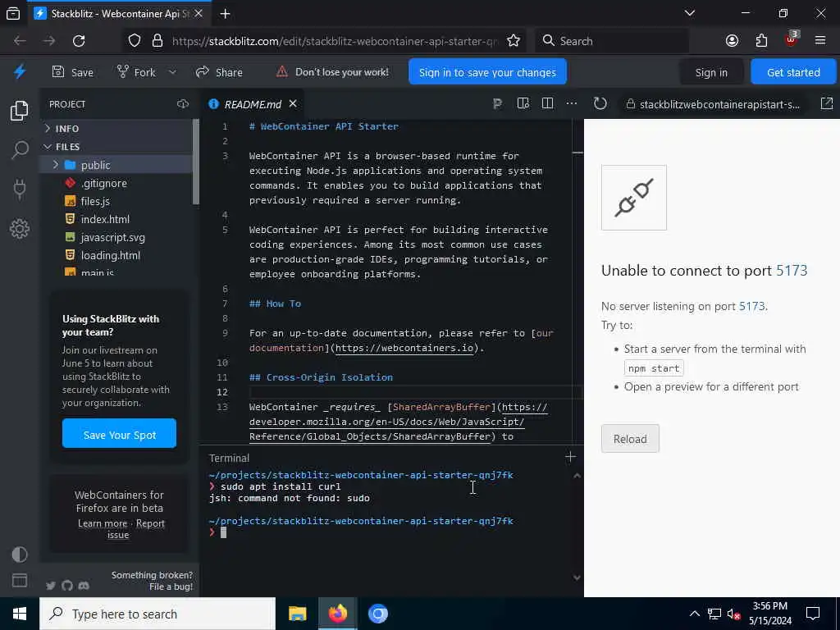
Task: Open preview in new tab icon
Action: tap(827, 103)
